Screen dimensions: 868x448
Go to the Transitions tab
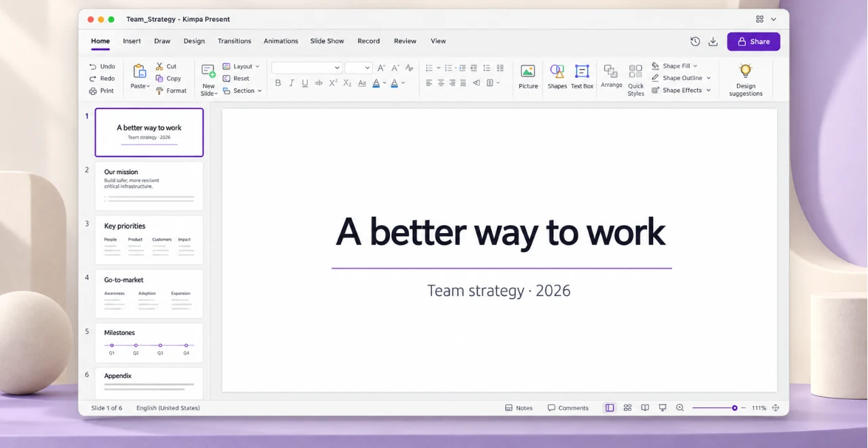[234, 41]
